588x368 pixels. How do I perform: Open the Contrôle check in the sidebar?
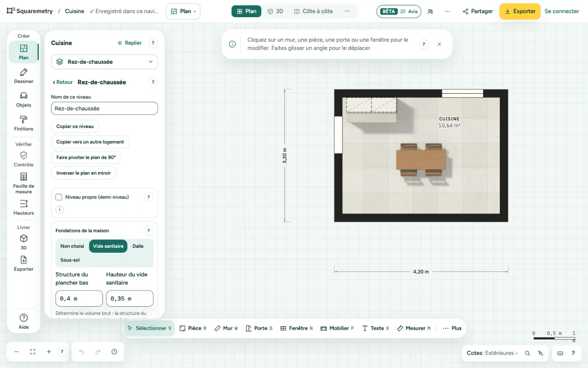24,158
